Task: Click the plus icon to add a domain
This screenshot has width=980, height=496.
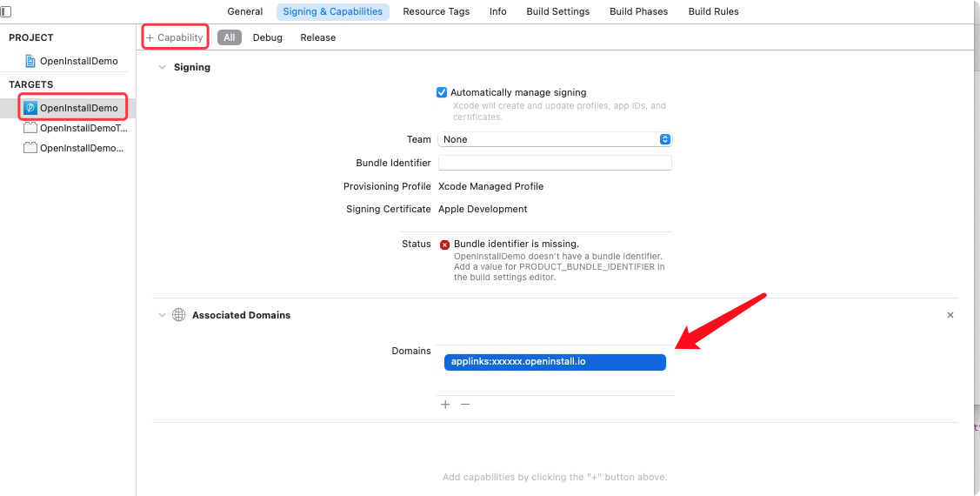Action: (445, 405)
